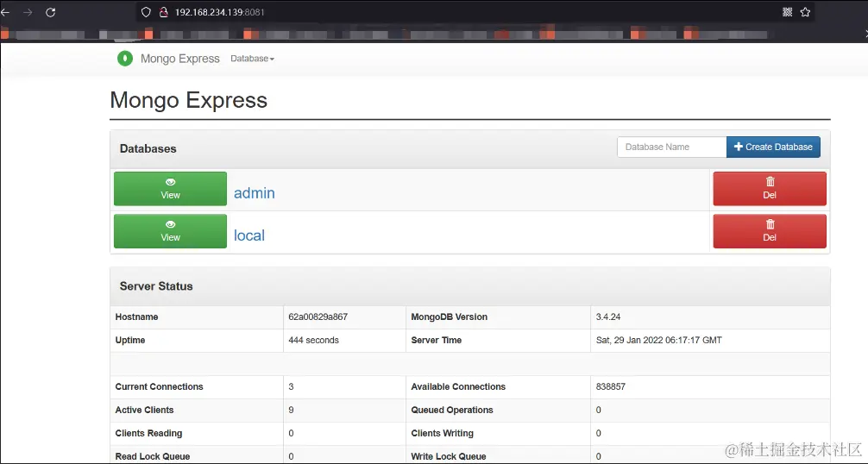Select the MongoDB version value 3.4.24
The image size is (868, 464).
tap(607, 317)
